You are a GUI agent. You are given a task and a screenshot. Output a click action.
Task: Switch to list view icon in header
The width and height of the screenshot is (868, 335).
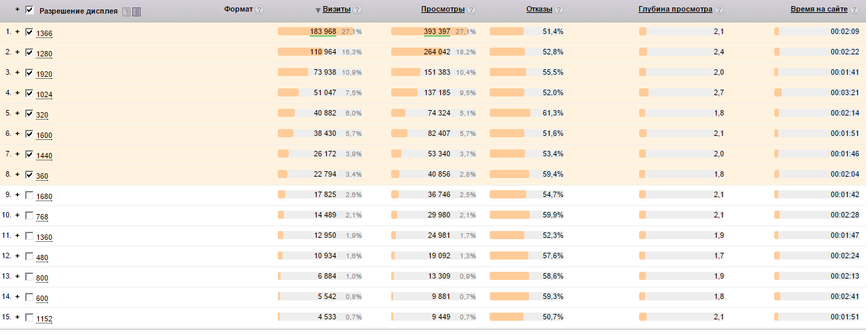click(x=137, y=12)
